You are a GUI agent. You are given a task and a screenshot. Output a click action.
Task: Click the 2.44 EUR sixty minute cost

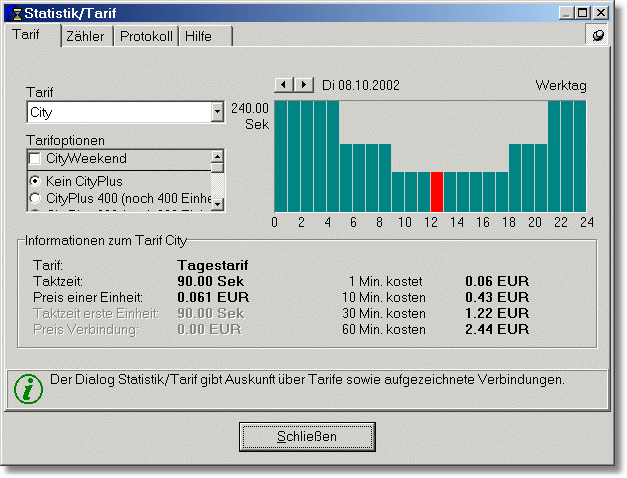(x=497, y=329)
